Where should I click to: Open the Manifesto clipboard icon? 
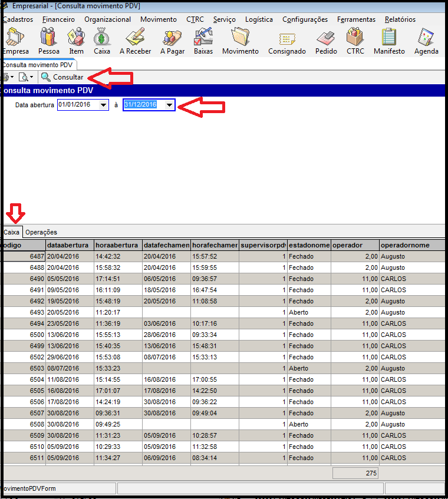click(389, 38)
